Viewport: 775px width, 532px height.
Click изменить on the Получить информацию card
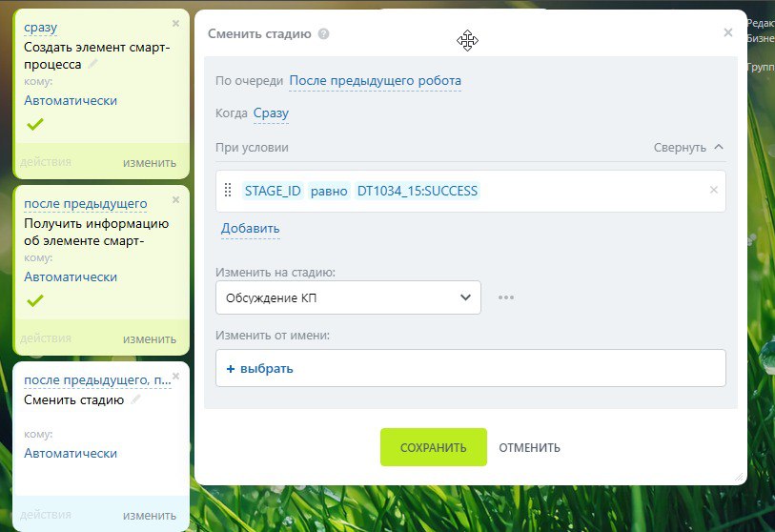150,339
